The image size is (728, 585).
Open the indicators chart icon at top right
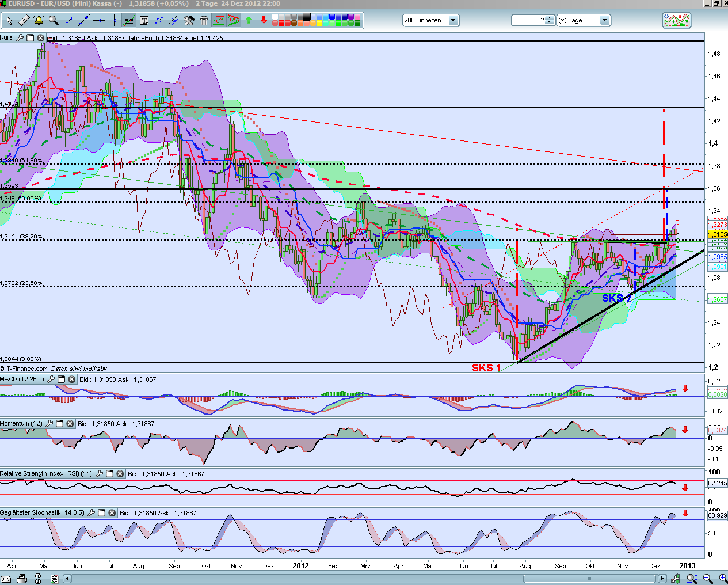coord(677,20)
